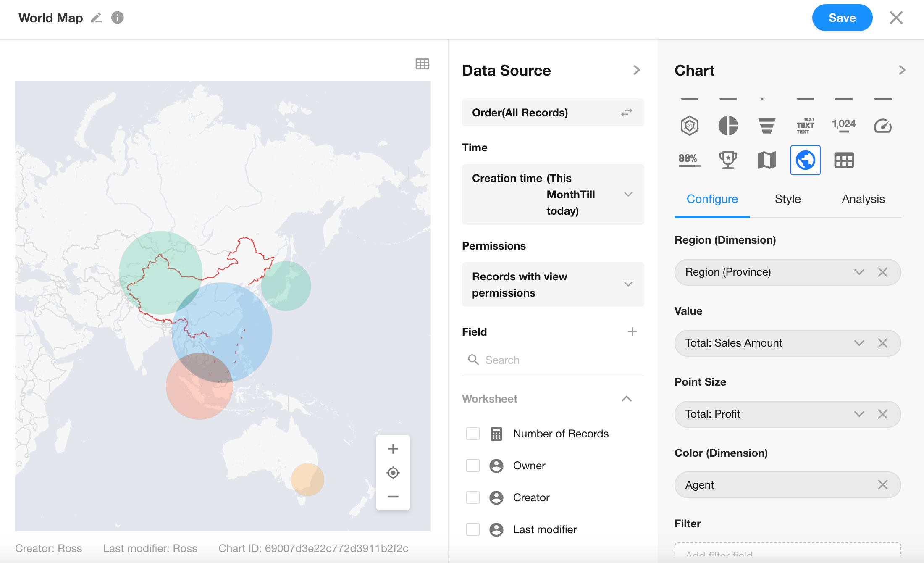Open the Creation time range dropdown

point(628,195)
